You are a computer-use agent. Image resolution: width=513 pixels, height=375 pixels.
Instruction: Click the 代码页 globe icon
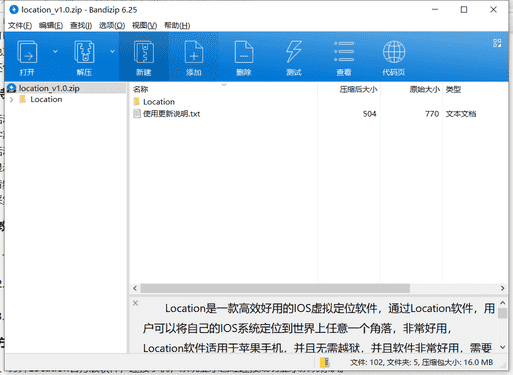(394, 57)
